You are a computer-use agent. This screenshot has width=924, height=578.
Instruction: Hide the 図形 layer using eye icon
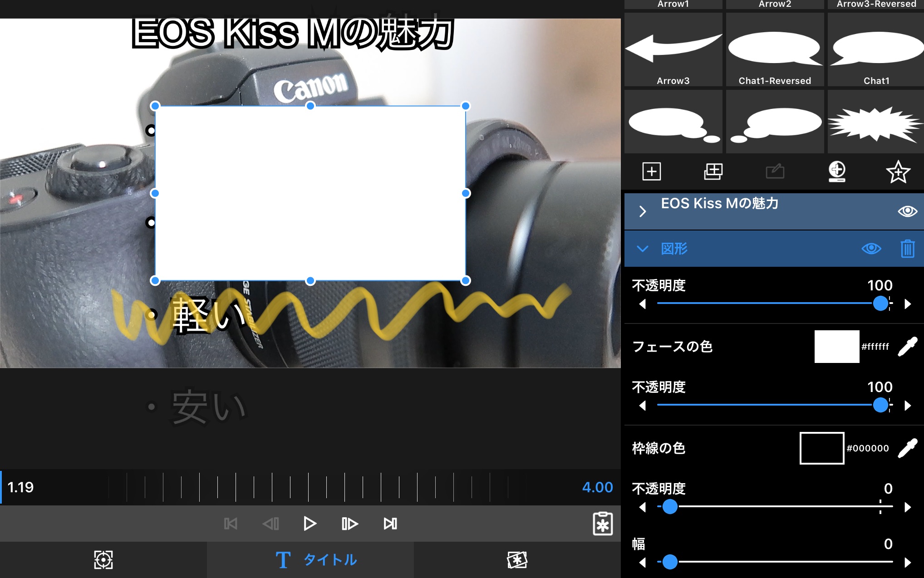pyautogui.click(x=871, y=249)
